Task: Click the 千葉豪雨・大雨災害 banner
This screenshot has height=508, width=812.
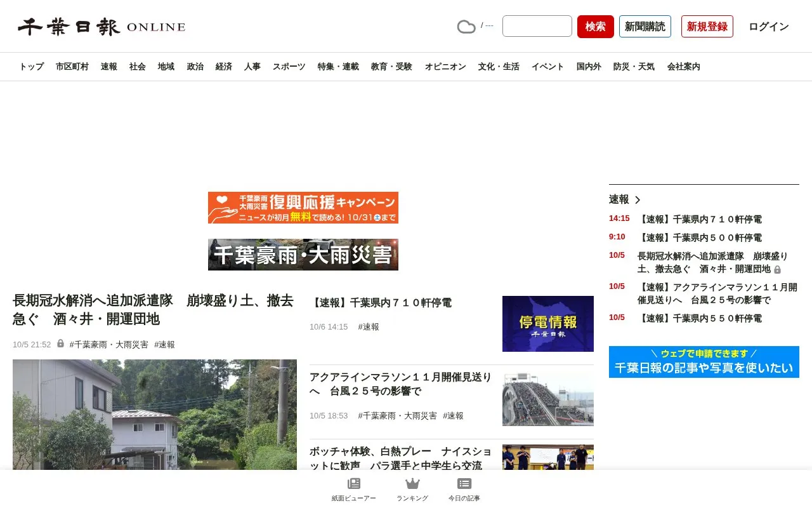Action: click(303, 255)
